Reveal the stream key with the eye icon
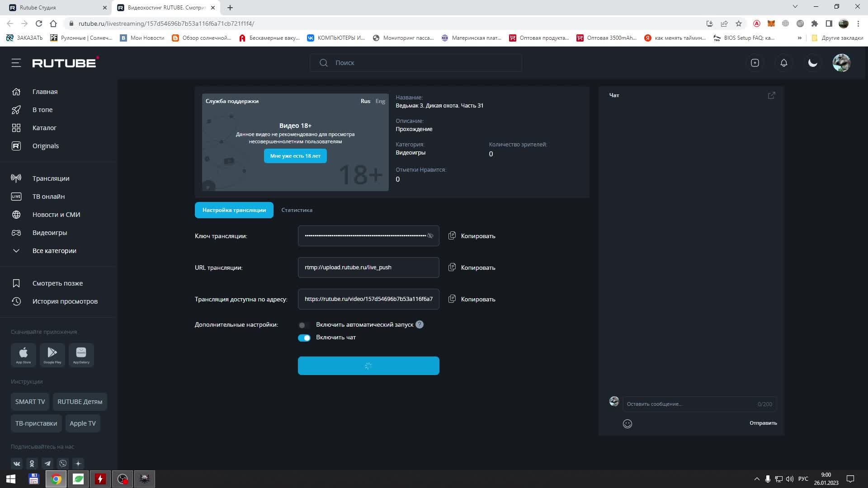 (x=430, y=236)
